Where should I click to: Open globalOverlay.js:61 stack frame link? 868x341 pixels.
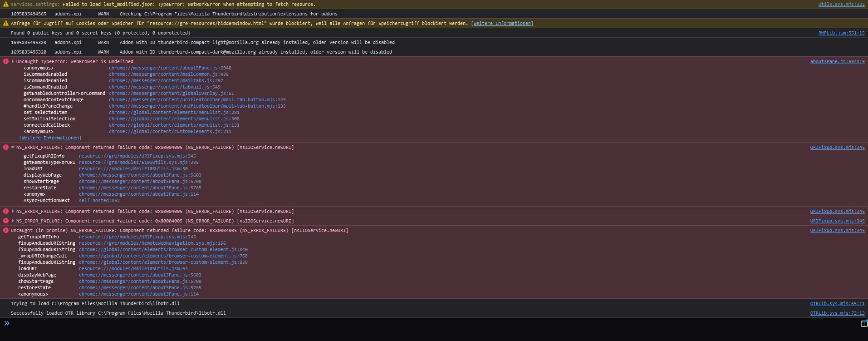pos(171,93)
